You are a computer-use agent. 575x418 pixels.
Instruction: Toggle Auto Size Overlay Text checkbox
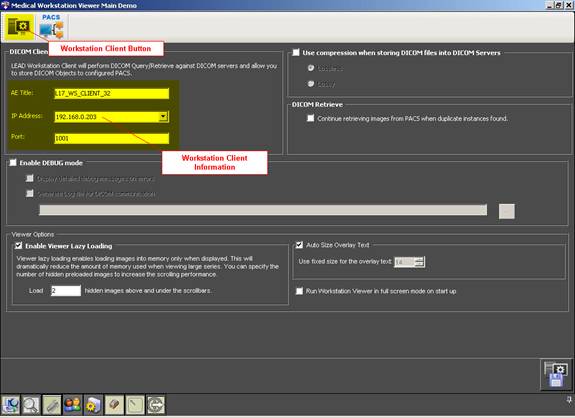[300, 245]
